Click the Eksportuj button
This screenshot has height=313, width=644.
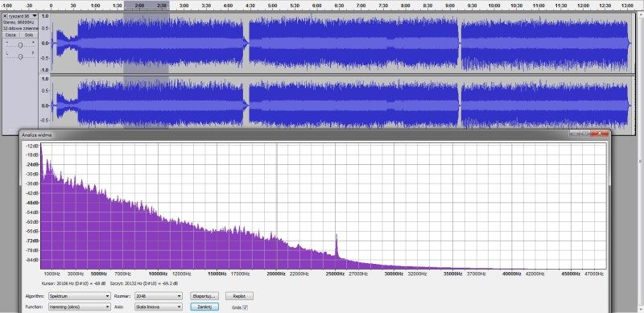click(204, 296)
